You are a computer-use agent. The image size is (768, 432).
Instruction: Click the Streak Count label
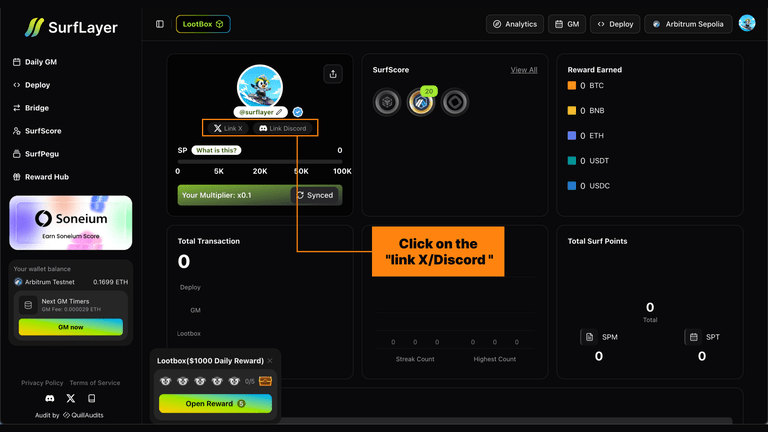pyautogui.click(x=415, y=359)
